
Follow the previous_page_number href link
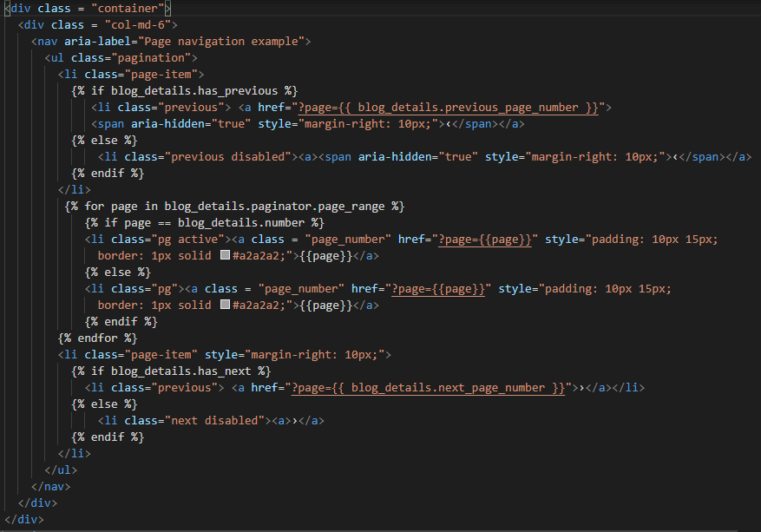pos(448,108)
